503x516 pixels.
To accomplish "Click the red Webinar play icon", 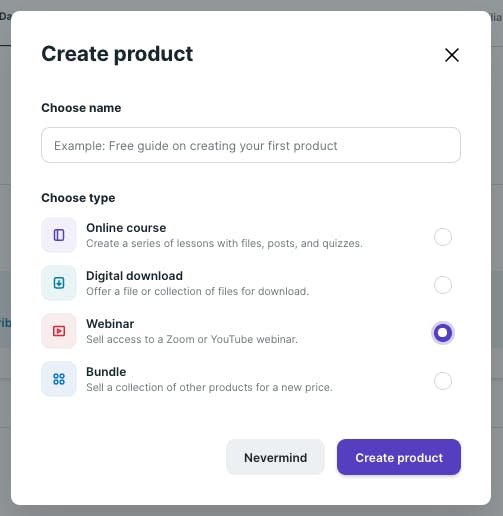I will [x=59, y=331].
